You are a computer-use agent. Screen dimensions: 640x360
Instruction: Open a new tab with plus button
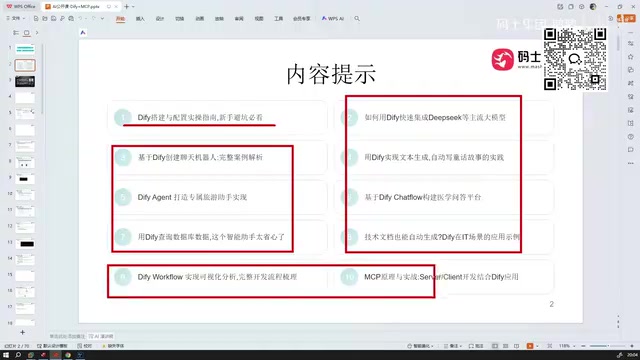pyautogui.click(x=127, y=7)
